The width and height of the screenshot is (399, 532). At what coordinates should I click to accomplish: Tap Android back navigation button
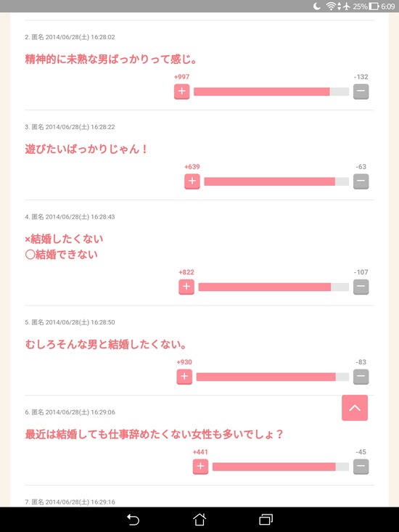point(133,520)
